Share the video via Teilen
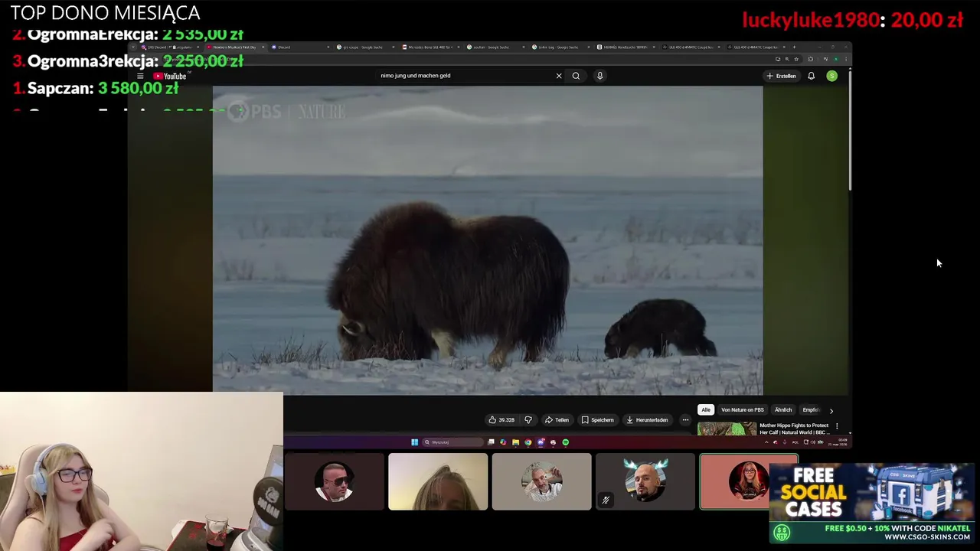The width and height of the screenshot is (980, 551). pos(557,419)
